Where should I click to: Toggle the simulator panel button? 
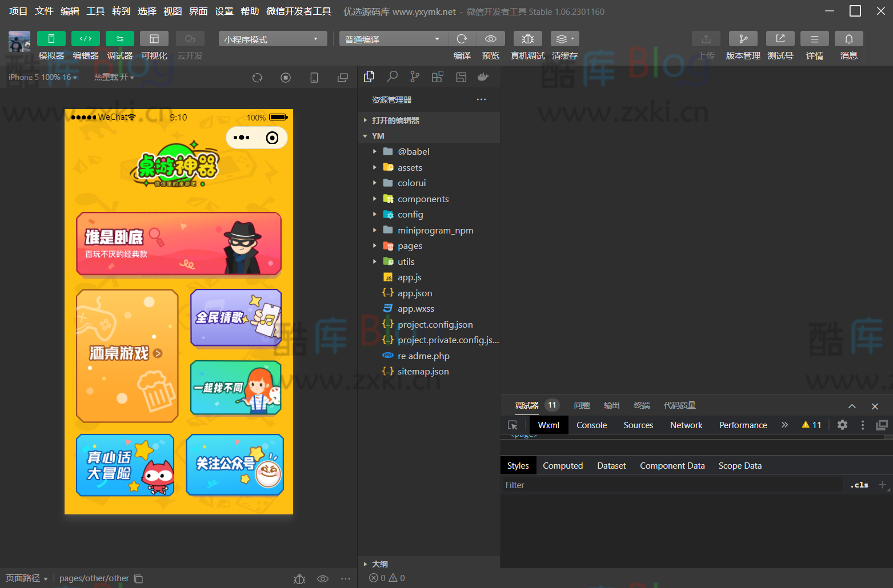click(x=51, y=39)
